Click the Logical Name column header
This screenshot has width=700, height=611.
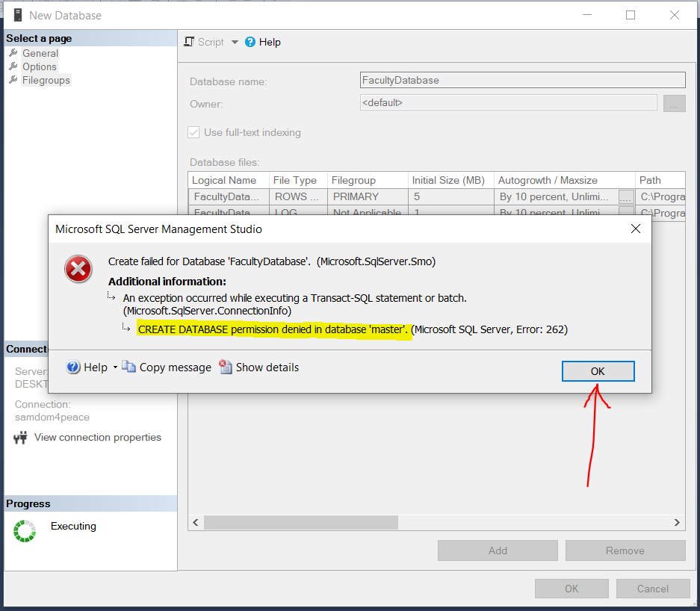[229, 180]
